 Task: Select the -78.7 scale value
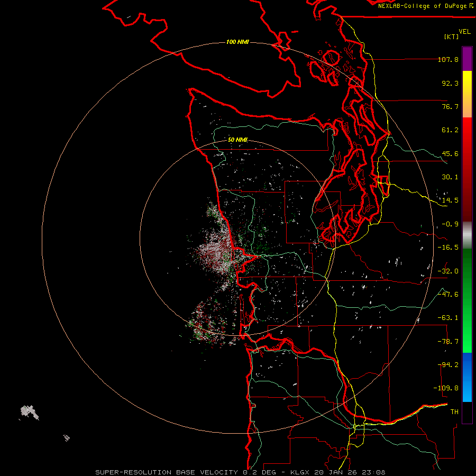tap(448, 342)
